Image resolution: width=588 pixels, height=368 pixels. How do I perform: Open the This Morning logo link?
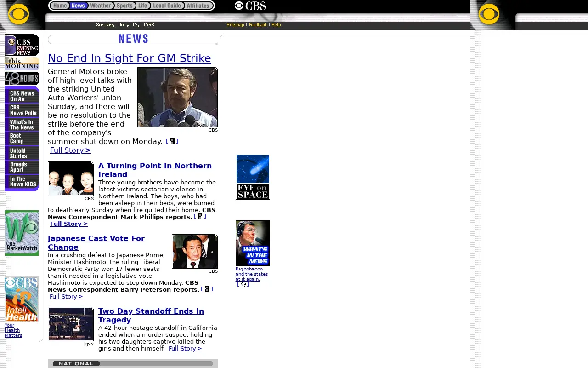click(22, 63)
